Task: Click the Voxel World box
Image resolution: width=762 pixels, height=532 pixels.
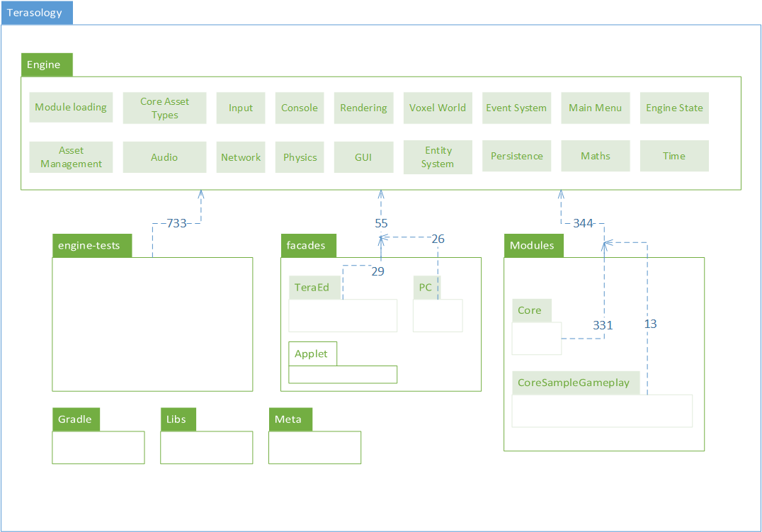Action: (437, 108)
